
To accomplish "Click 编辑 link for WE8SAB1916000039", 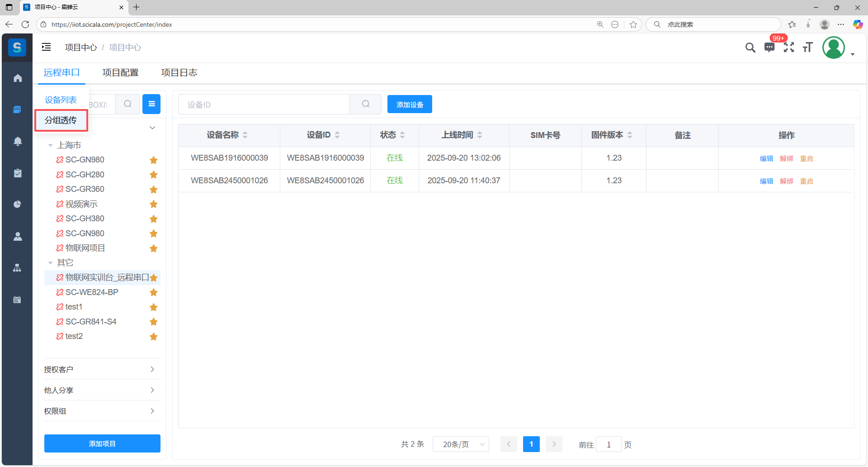I will click(766, 158).
